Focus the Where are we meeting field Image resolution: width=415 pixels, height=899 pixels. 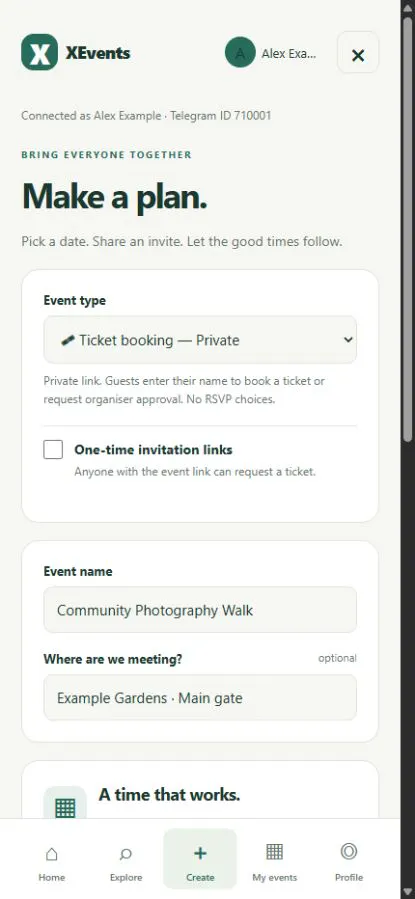[x=200, y=698]
